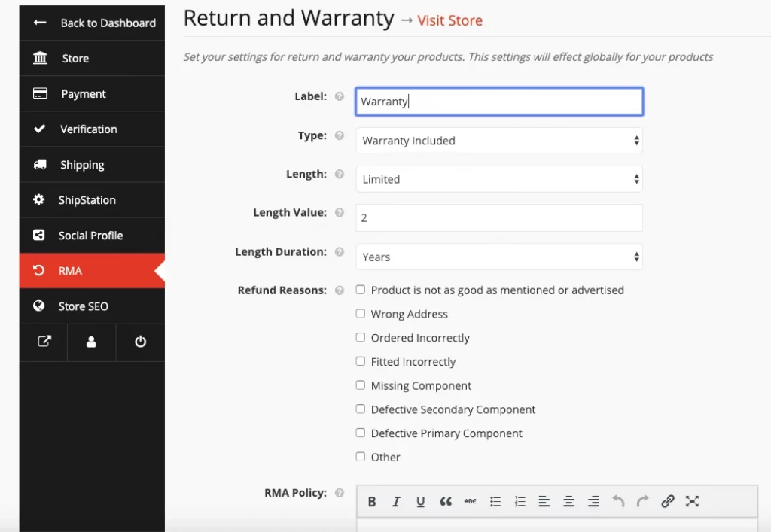Redo edit in editor toolbar
The image size is (771, 532).
pos(643,502)
